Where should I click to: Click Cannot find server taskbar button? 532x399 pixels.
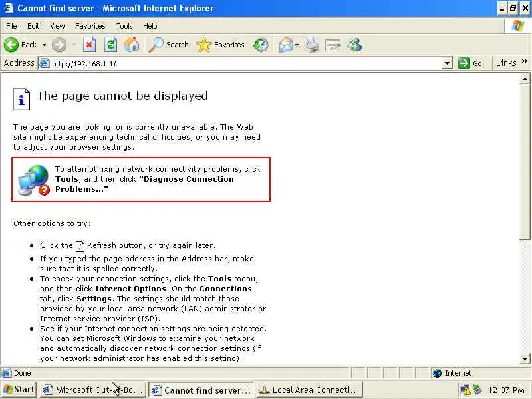pos(201,390)
